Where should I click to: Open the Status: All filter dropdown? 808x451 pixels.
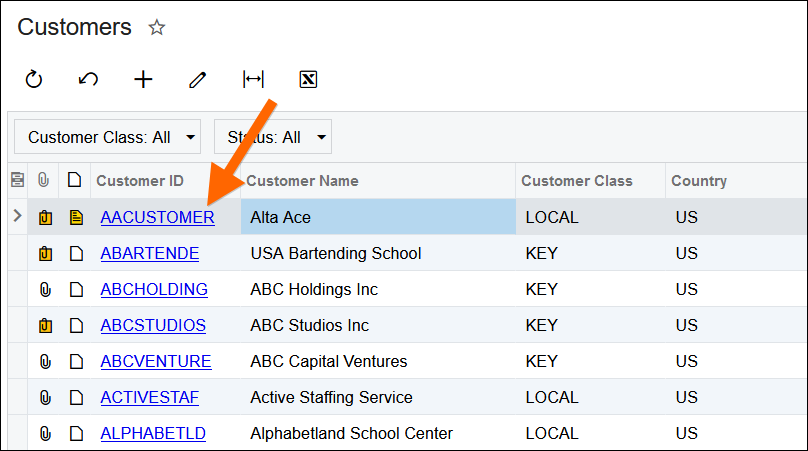click(x=273, y=137)
